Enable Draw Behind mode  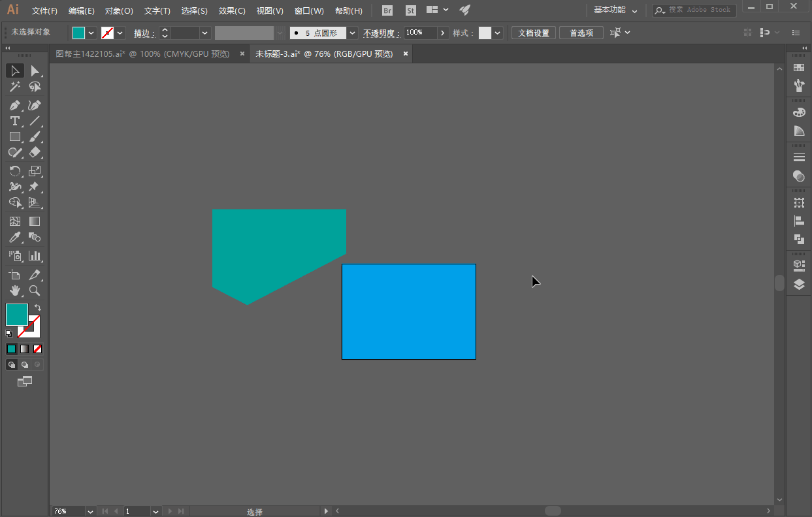[24, 365]
